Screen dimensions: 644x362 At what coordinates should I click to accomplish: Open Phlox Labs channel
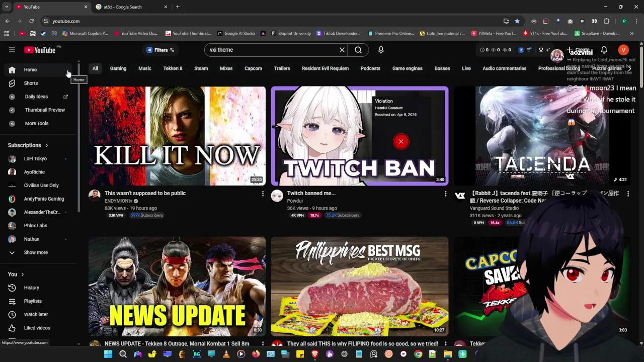pos(38,225)
